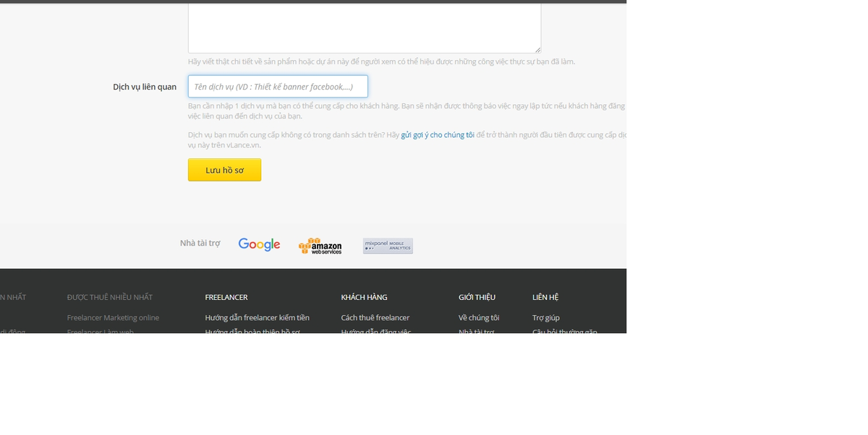The width and height of the screenshot is (868, 435).
Task: Click the hint text 'Hãy viết thật chi tiết'
Action: 381,62
